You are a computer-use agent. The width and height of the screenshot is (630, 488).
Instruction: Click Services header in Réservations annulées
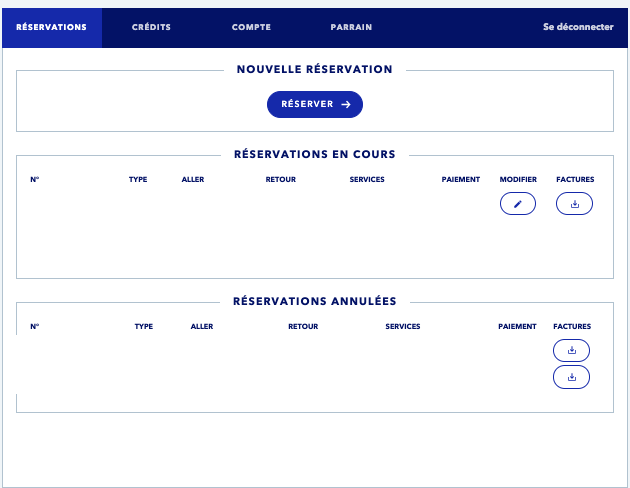[403, 327]
